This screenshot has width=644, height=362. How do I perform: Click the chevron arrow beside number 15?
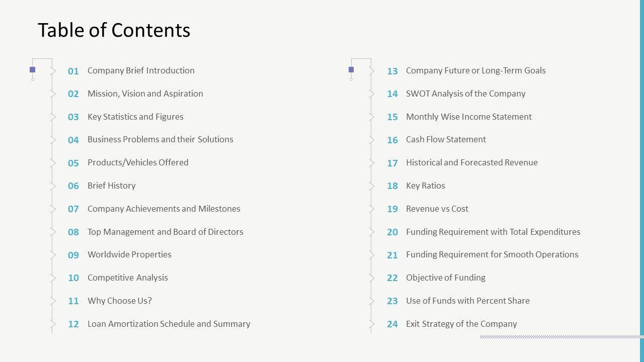pos(372,117)
